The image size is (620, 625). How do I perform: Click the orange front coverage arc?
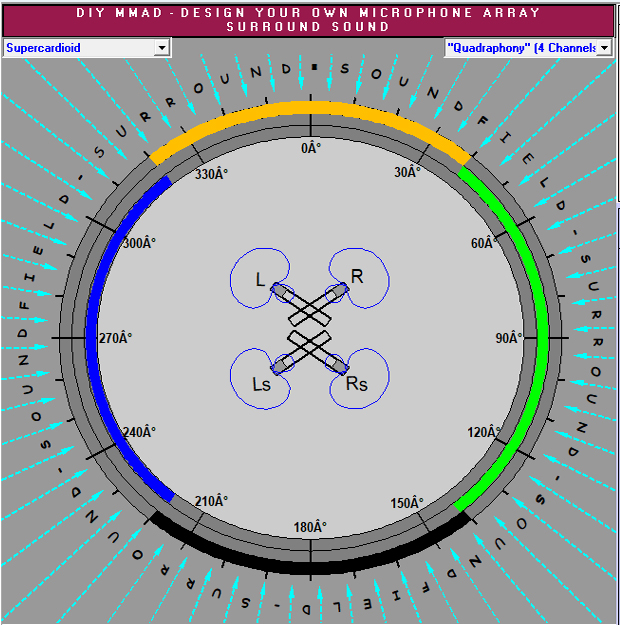tap(310, 107)
